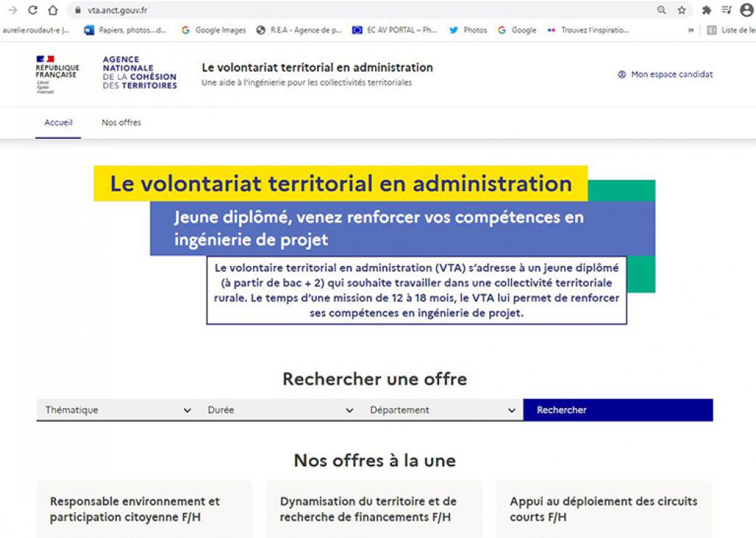The image size is (756, 538).
Task: Expand the Durée dropdown
Action: (x=280, y=410)
